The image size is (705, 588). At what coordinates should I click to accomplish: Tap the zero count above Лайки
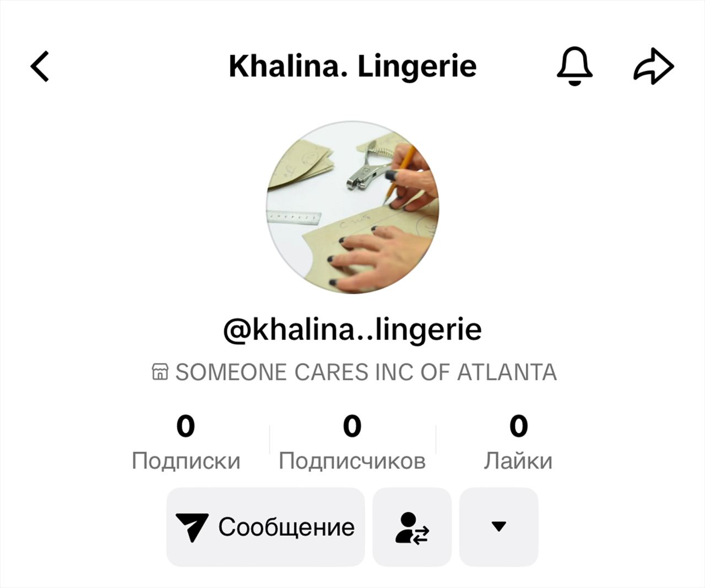coord(518,427)
